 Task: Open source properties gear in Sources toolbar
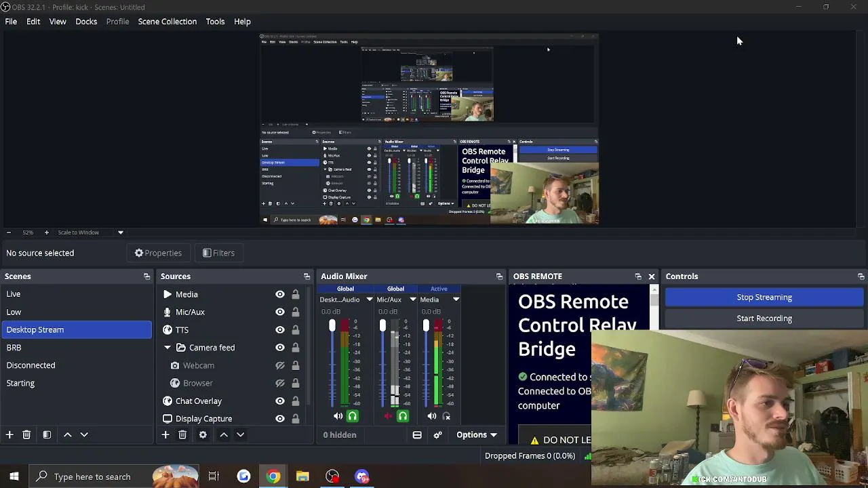tap(203, 434)
